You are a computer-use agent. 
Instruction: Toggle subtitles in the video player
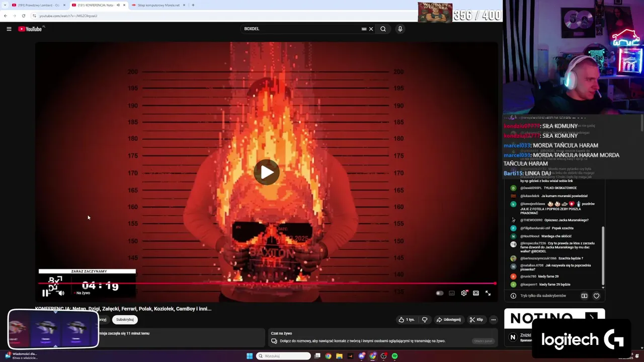click(452, 293)
